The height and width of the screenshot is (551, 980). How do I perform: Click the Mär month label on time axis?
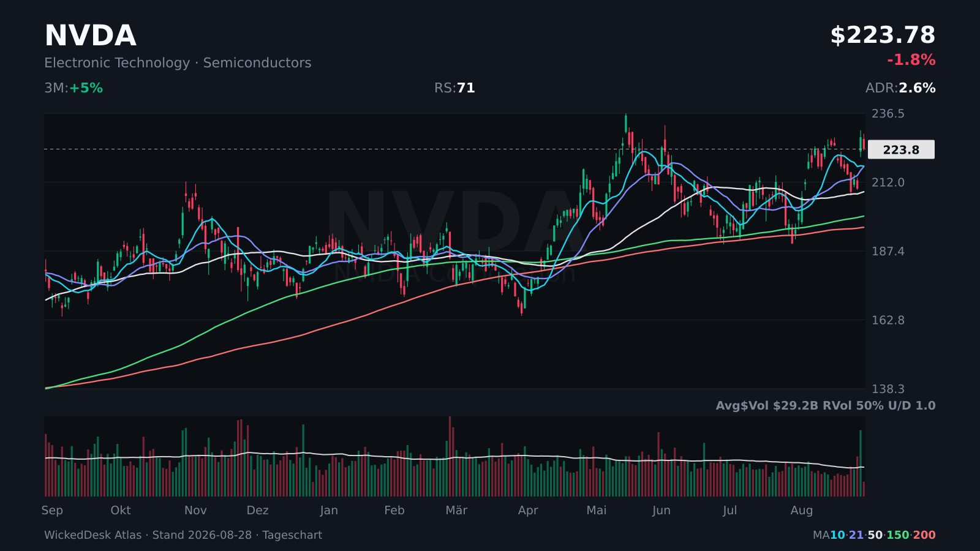[x=456, y=511]
